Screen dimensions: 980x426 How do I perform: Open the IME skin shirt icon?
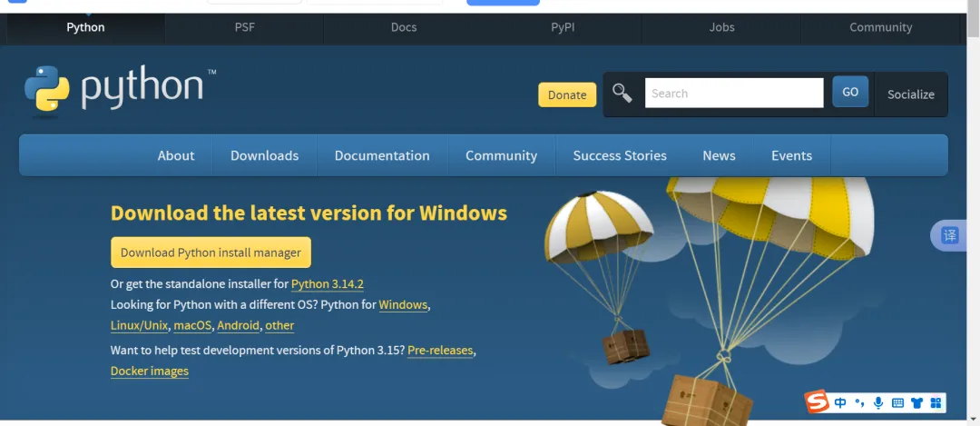(x=916, y=403)
